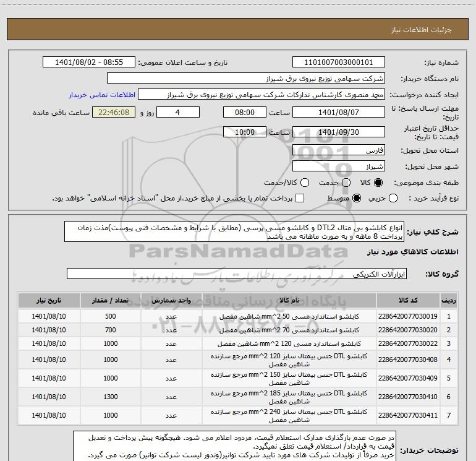This screenshot has height=461, width=476.
Task: Click item name کابلشو استاندارد مسی 120 mm^2
Action: pyautogui.click(x=289, y=343)
